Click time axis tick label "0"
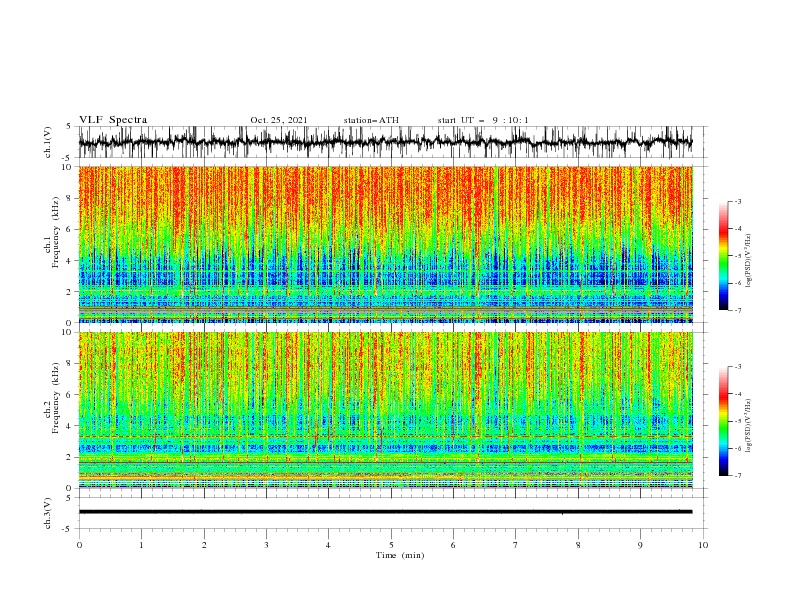This screenshot has height=612, width=792. point(79,545)
